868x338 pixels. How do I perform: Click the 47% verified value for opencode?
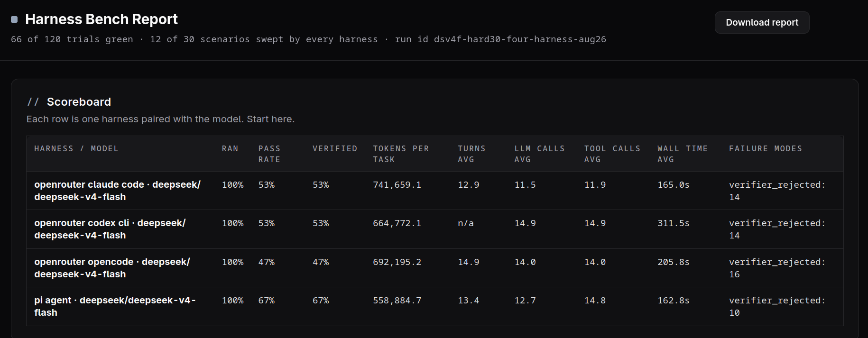coord(321,262)
